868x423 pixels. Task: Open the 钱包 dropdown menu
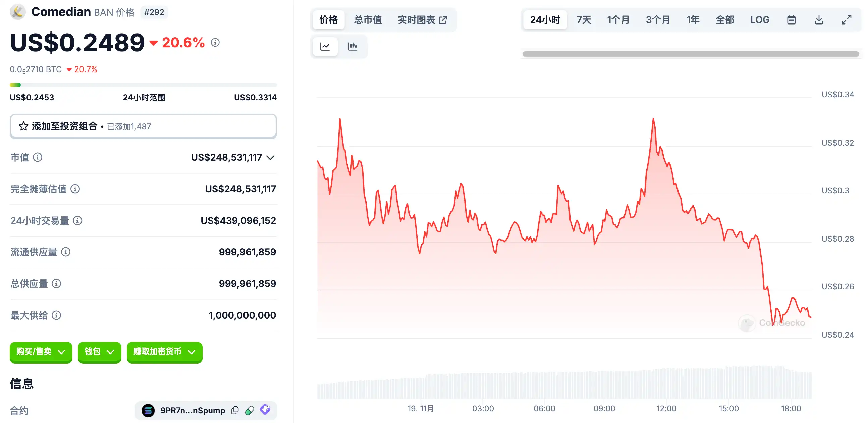(x=99, y=352)
